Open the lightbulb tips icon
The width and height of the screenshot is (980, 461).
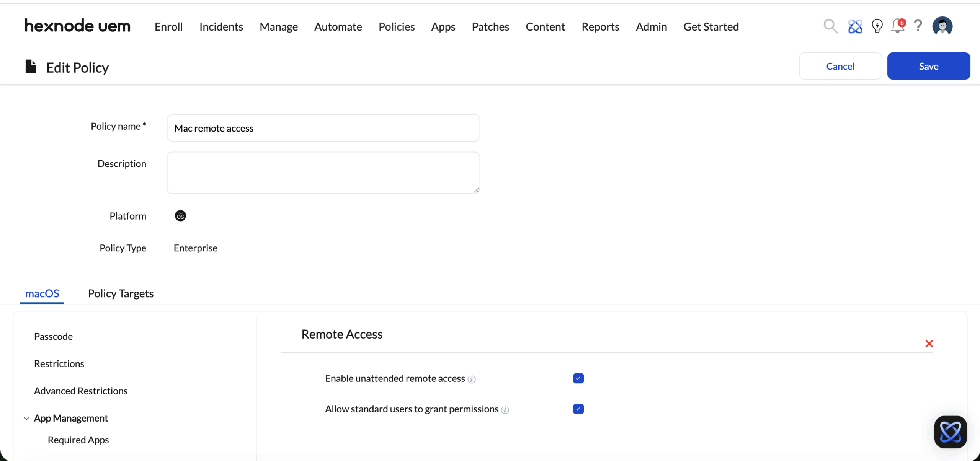click(x=877, y=26)
